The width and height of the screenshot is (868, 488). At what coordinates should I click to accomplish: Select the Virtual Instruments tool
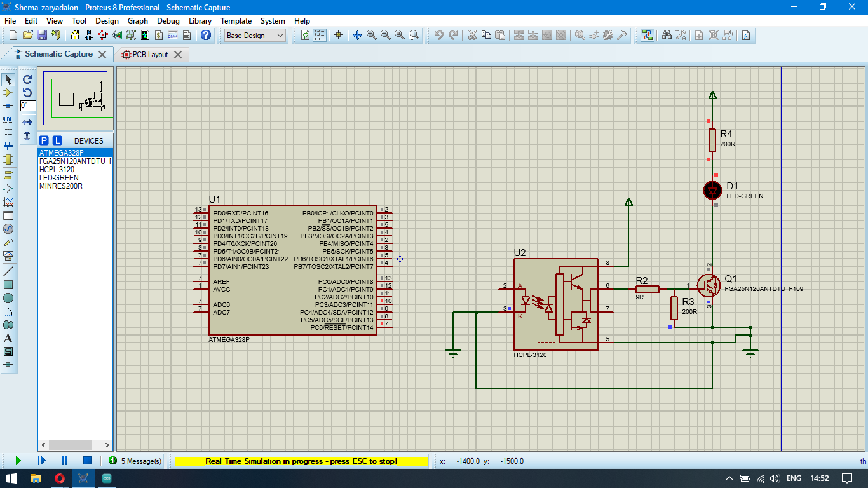tap(8, 255)
